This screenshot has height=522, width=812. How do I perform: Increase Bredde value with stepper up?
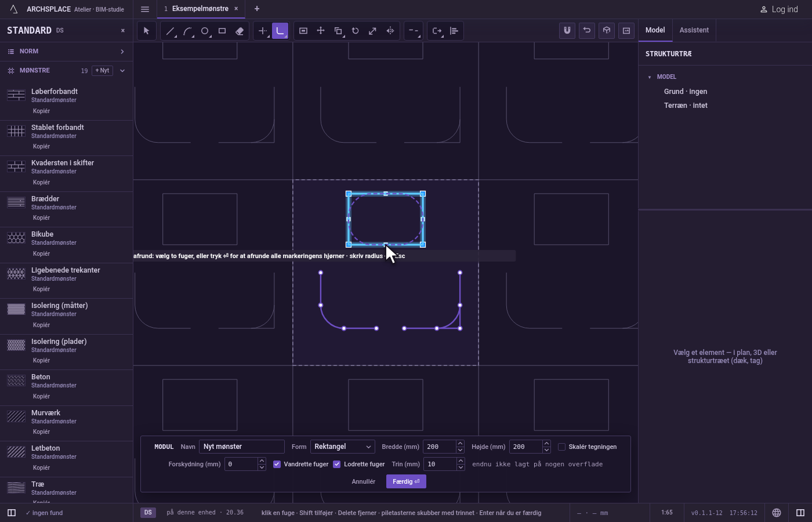coord(460,443)
